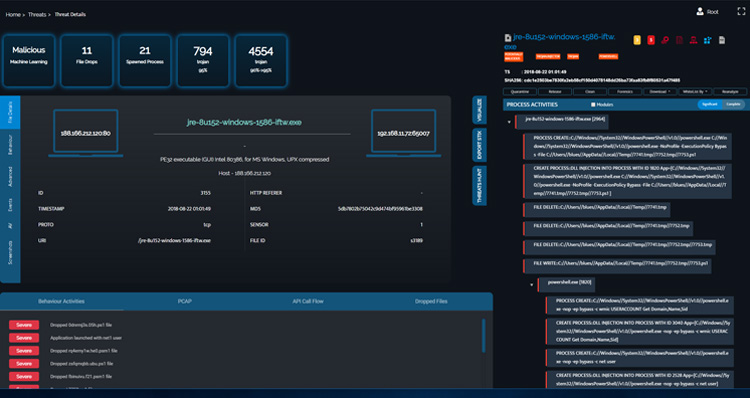Image resolution: width=750 pixels, height=398 pixels.
Task: Click the white report document icon
Action: pos(722,40)
